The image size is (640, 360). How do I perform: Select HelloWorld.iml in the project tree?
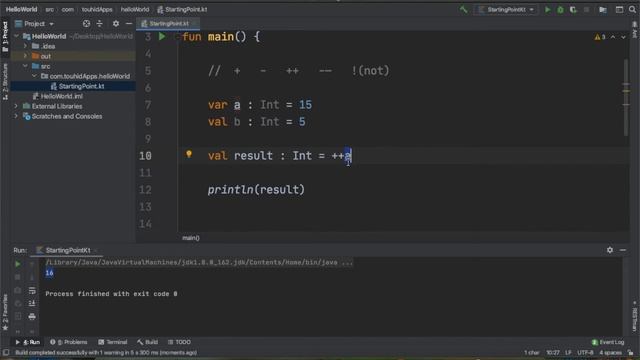pyautogui.click(x=62, y=96)
